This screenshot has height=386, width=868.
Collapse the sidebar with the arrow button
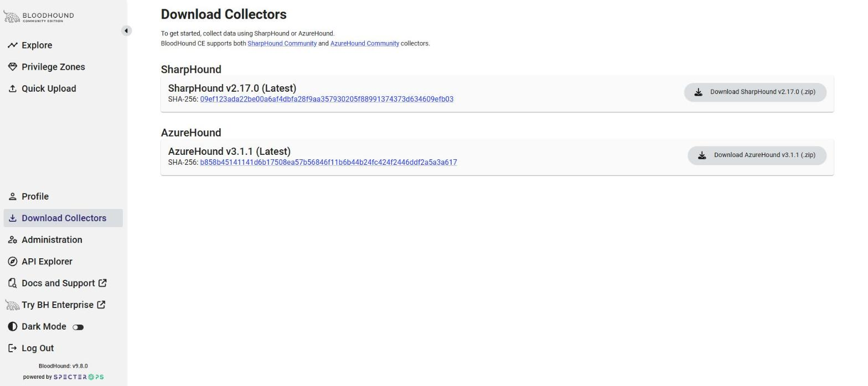[126, 30]
